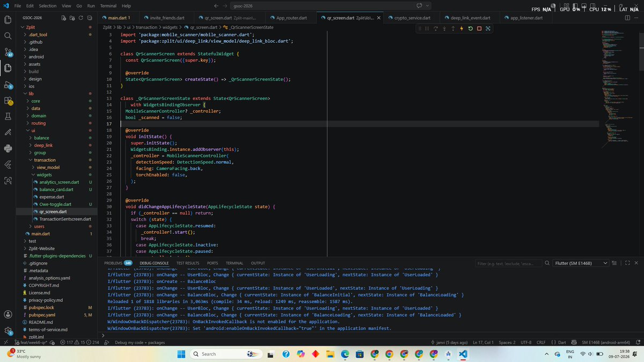
Task: Open the OUTPUT panel tab
Action: (258, 263)
